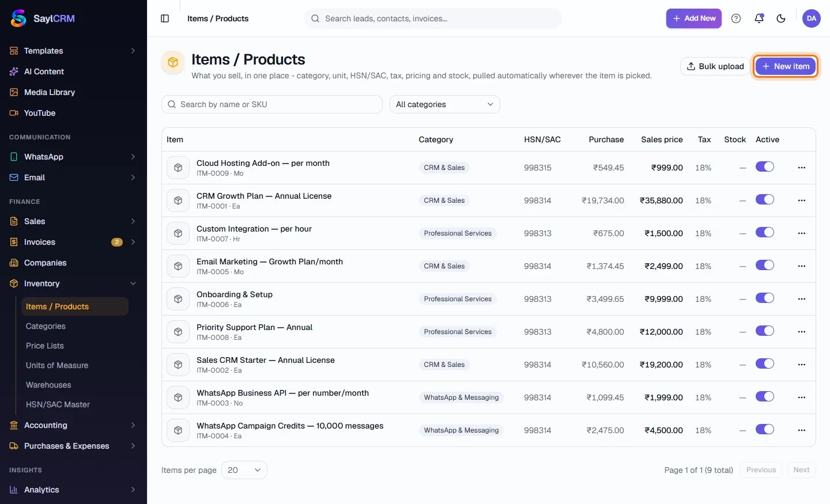Toggle active switch for Priority Support Plan

pyautogui.click(x=765, y=331)
